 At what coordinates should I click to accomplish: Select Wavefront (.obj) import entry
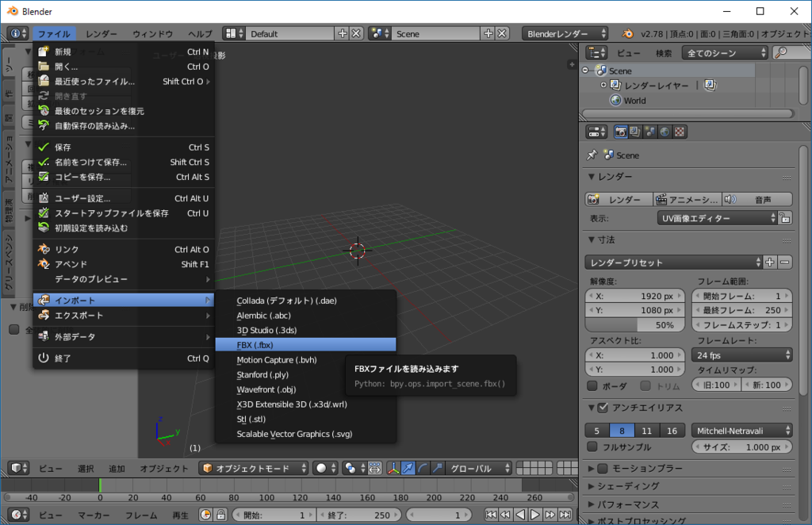[x=305, y=389]
